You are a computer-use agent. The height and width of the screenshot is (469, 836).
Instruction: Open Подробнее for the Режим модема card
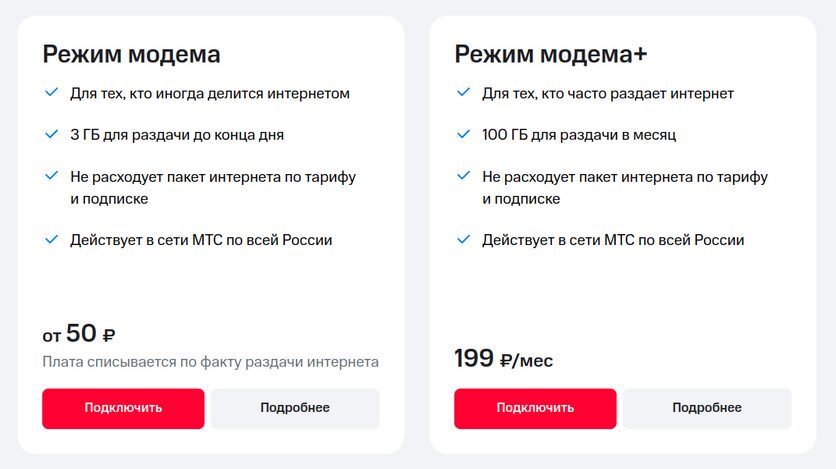[295, 408]
